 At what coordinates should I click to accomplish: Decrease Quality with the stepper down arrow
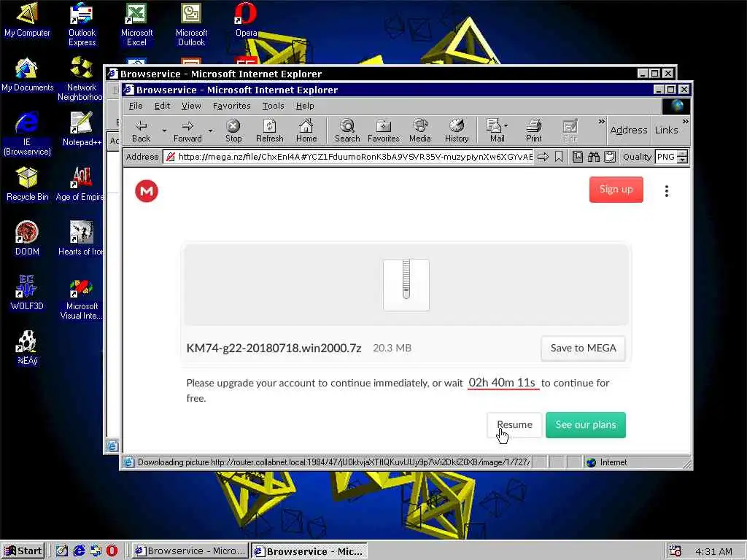(683, 160)
